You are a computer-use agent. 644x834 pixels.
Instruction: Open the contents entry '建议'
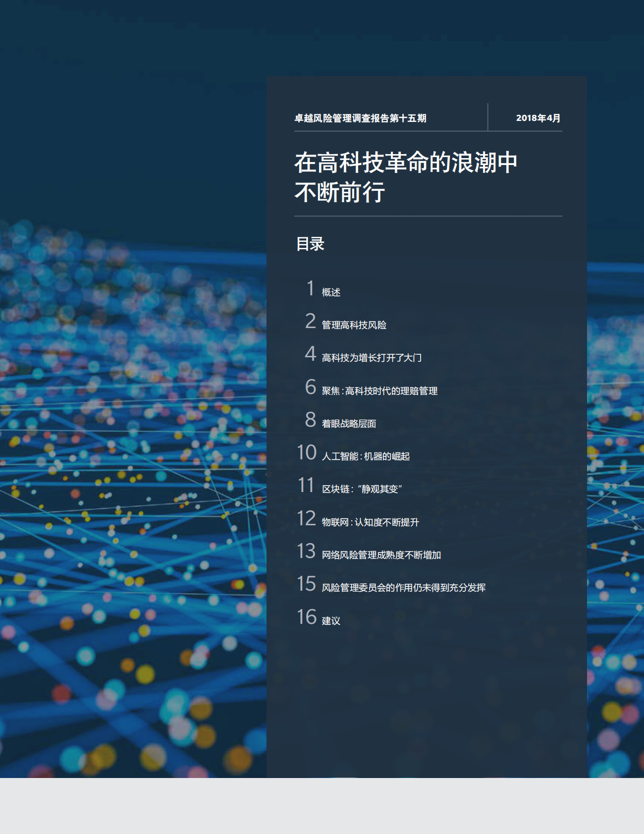point(331,621)
